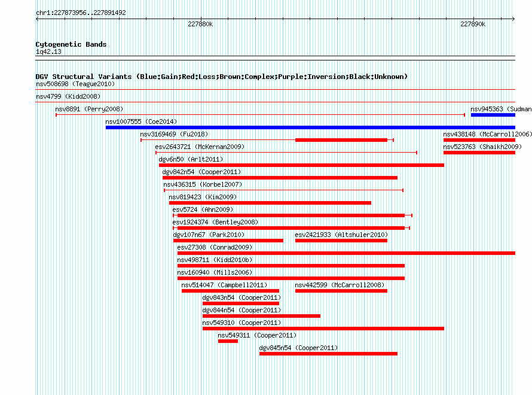Click the esv1924374 (Bentley2008) label
532x395 pixels.
[215, 222]
